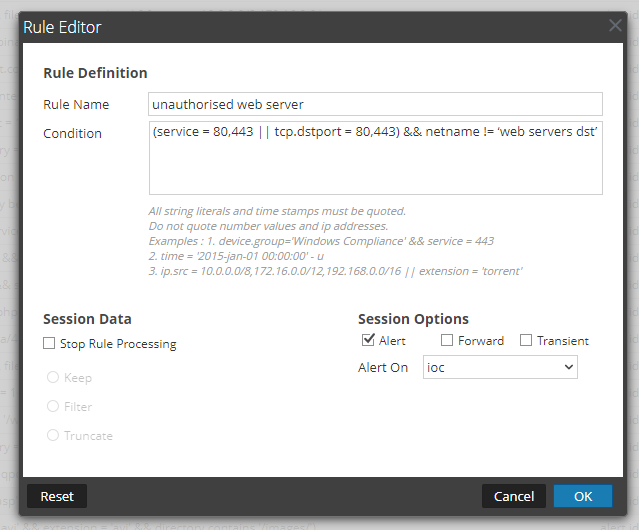Choose the Filter radio option
Image resolution: width=639 pixels, height=530 pixels.
pyautogui.click(x=51, y=407)
